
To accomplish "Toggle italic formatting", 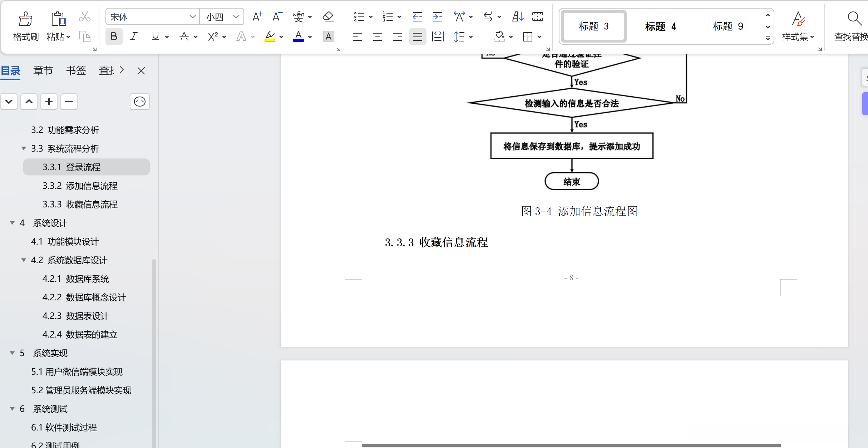I will [134, 36].
